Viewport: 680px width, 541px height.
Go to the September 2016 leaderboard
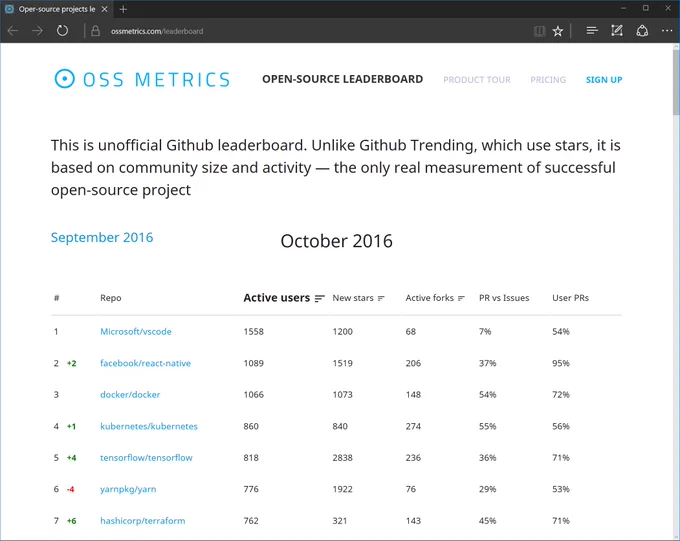(x=102, y=237)
